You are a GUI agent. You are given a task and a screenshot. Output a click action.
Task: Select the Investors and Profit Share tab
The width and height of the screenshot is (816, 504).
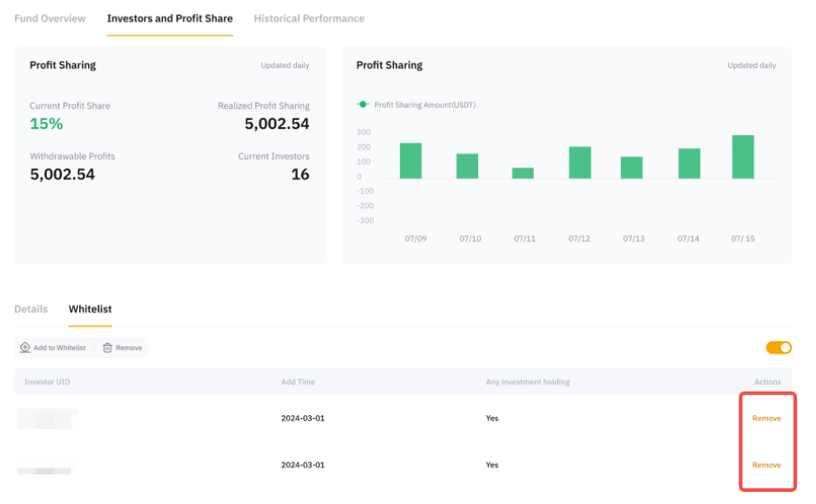[170, 18]
